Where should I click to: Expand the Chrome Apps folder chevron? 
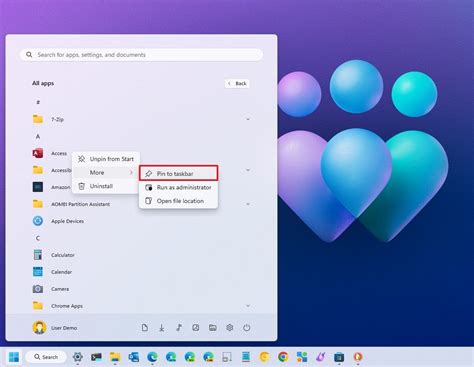coord(248,306)
